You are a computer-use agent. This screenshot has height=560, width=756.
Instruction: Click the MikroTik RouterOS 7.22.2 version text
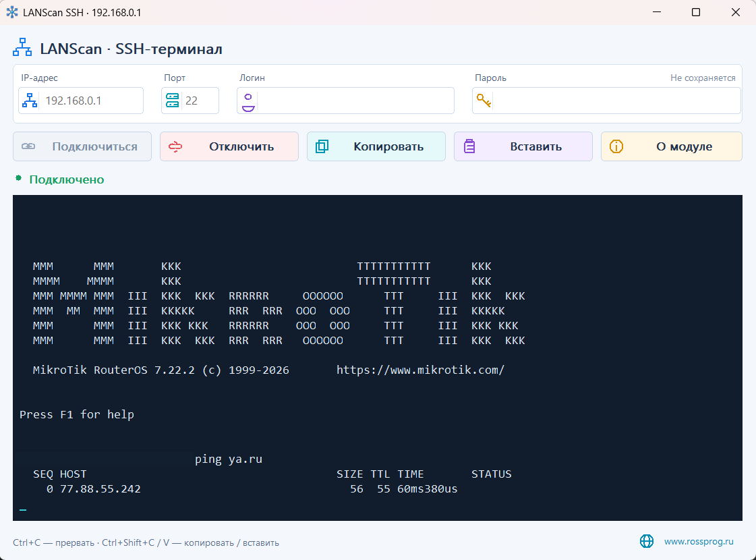(114, 370)
